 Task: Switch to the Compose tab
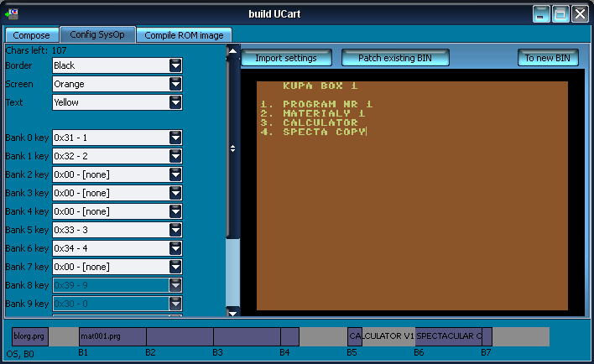pyautogui.click(x=31, y=35)
